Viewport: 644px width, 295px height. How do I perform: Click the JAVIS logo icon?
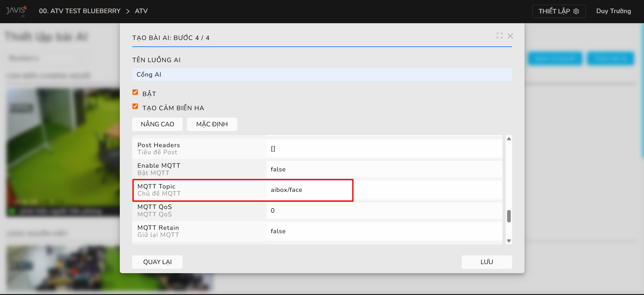[16, 11]
